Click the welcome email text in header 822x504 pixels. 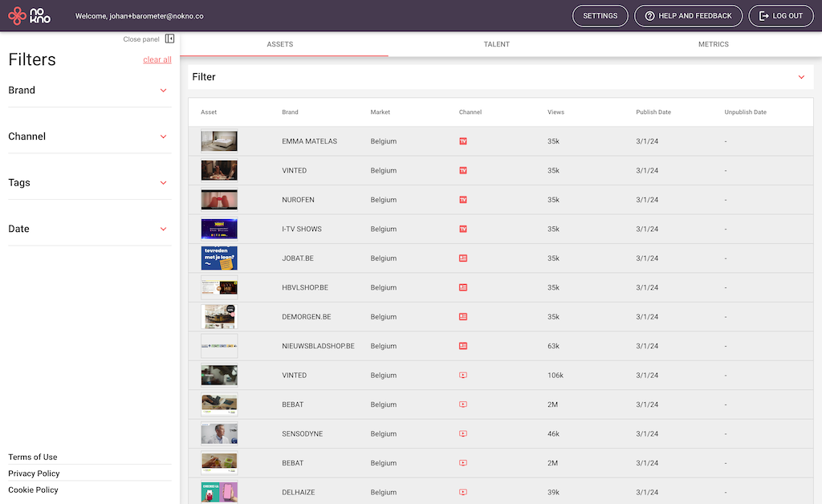[x=139, y=16]
